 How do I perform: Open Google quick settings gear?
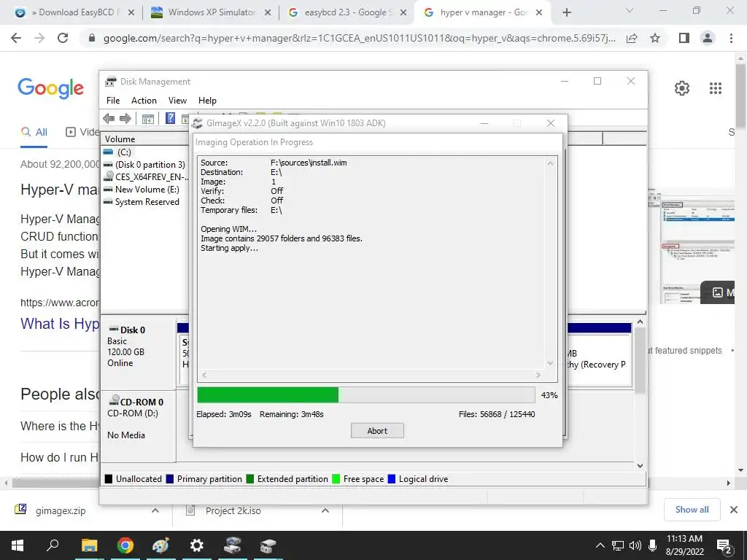682,88
